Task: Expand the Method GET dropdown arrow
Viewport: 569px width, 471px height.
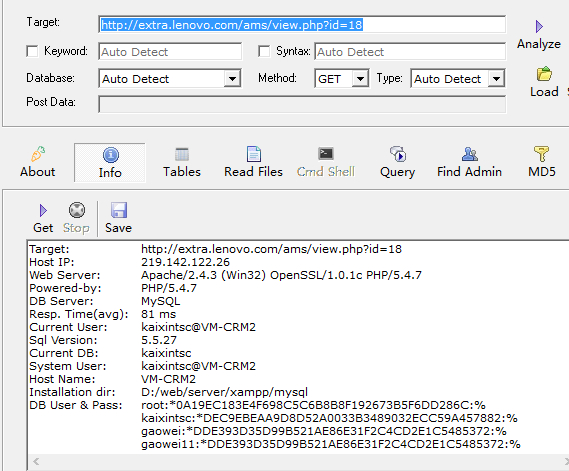Action: coord(360,78)
